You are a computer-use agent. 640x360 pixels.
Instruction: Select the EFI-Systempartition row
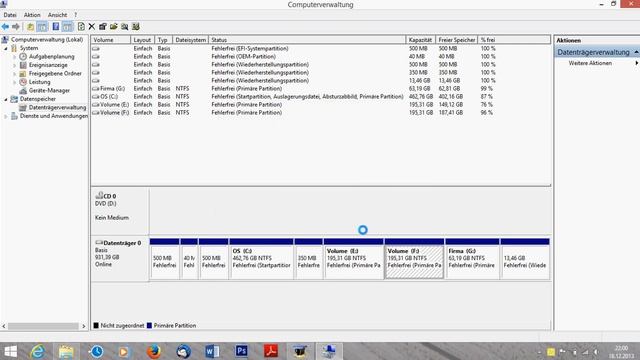(x=320, y=49)
